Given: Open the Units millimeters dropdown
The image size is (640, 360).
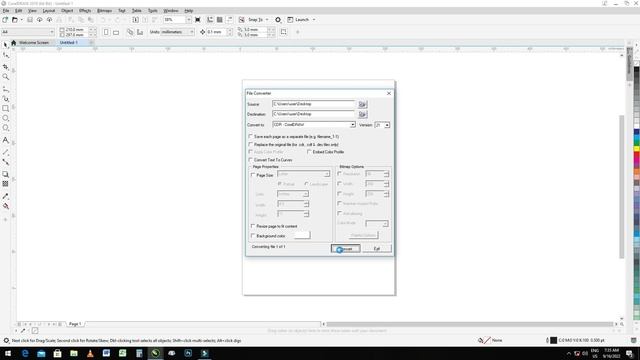Looking at the screenshot, I should pyautogui.click(x=191, y=32).
